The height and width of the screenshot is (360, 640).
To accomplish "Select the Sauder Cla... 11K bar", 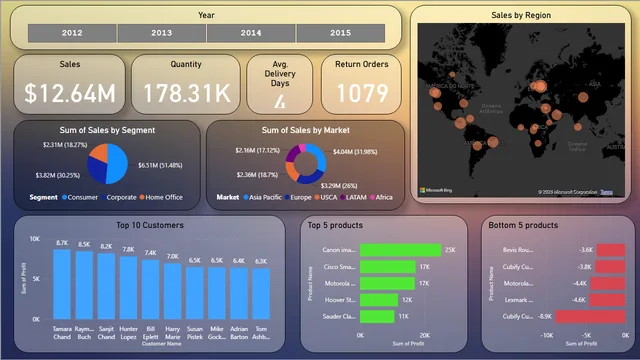I will pos(377,316).
